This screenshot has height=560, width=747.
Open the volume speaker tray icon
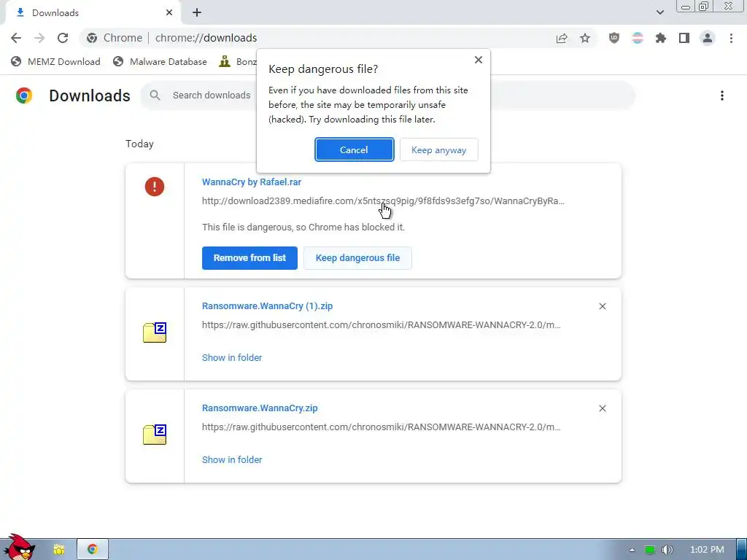tap(667, 550)
